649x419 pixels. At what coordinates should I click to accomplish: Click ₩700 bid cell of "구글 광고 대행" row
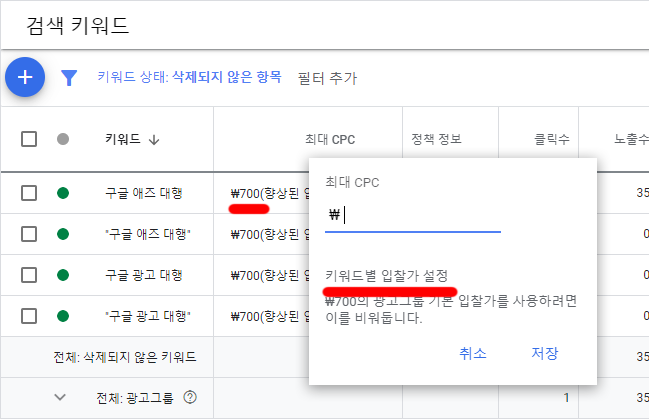coord(269,317)
